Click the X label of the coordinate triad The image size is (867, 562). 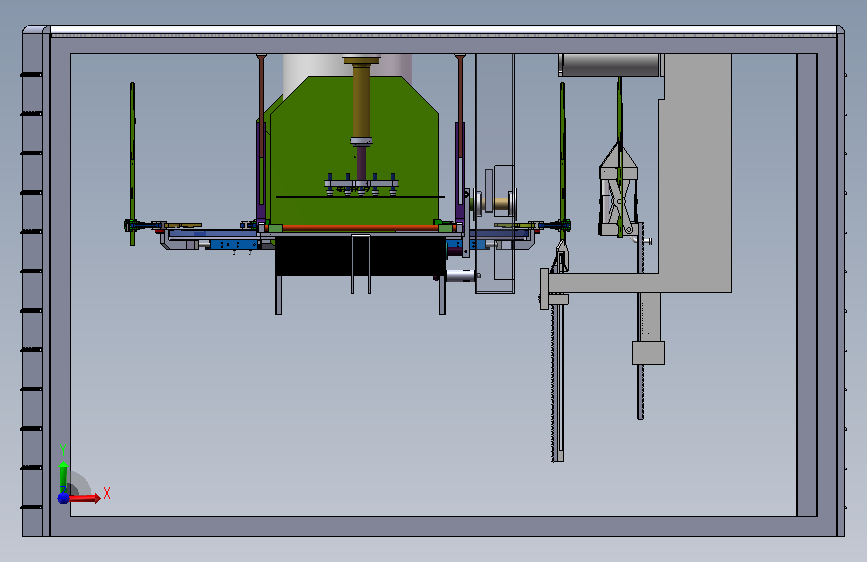coord(107,493)
